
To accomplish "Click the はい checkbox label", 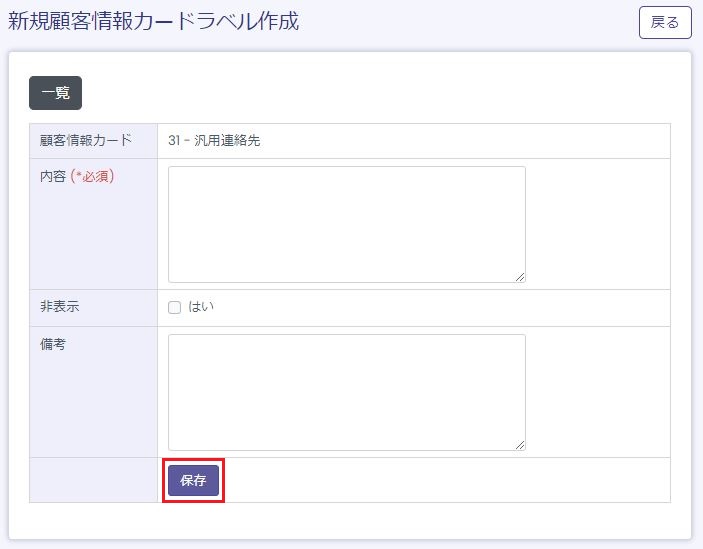I will pyautogui.click(x=201, y=307).
